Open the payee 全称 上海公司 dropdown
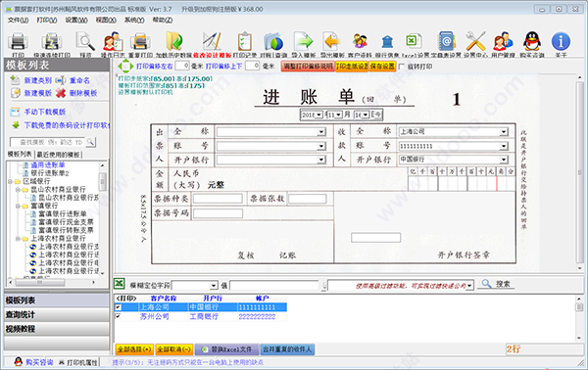This screenshot has height=370, width=588. [x=504, y=132]
